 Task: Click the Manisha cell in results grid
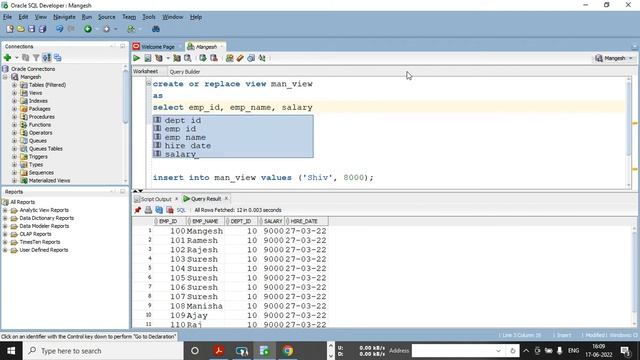(205, 306)
